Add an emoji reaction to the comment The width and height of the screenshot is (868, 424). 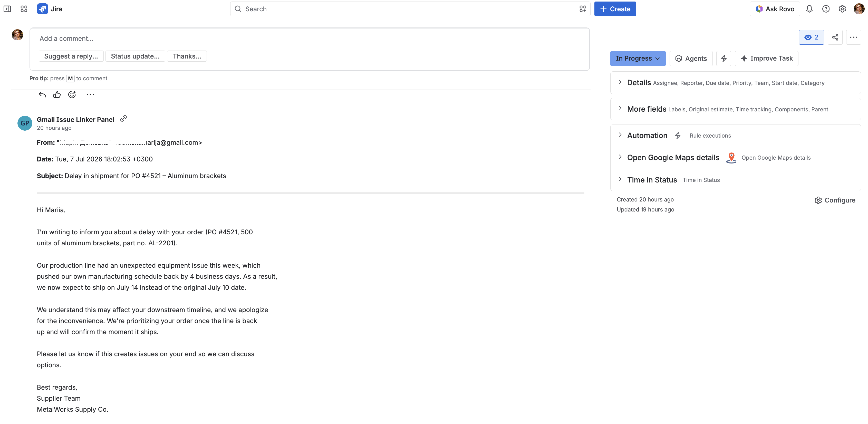point(72,95)
